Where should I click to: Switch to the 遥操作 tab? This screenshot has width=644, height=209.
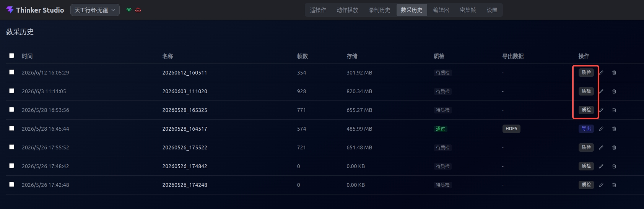(318, 10)
